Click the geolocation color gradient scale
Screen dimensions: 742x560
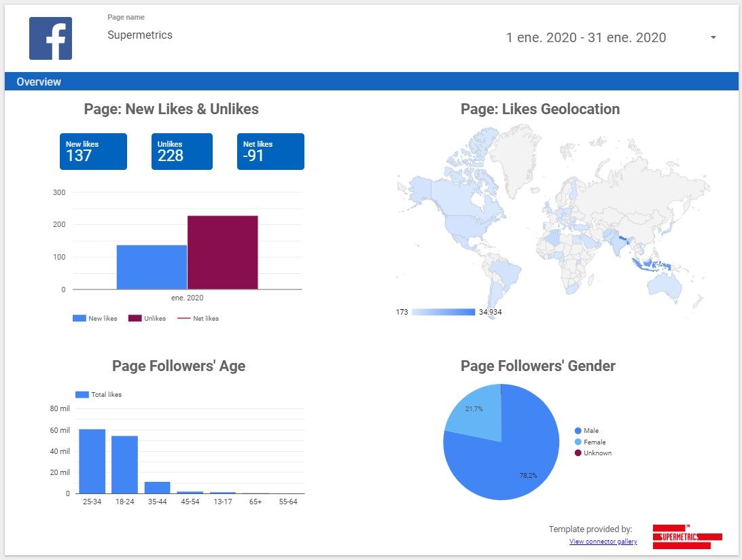pyautogui.click(x=442, y=312)
